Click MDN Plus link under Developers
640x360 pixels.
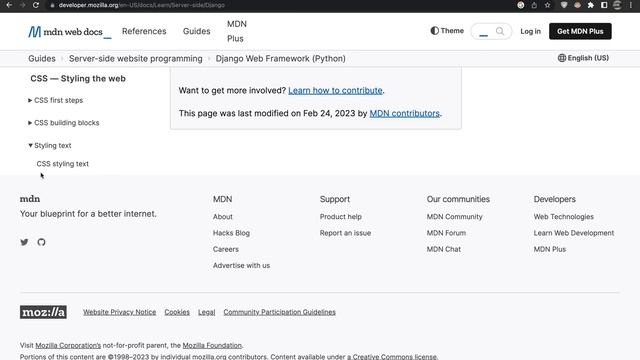[x=549, y=249]
